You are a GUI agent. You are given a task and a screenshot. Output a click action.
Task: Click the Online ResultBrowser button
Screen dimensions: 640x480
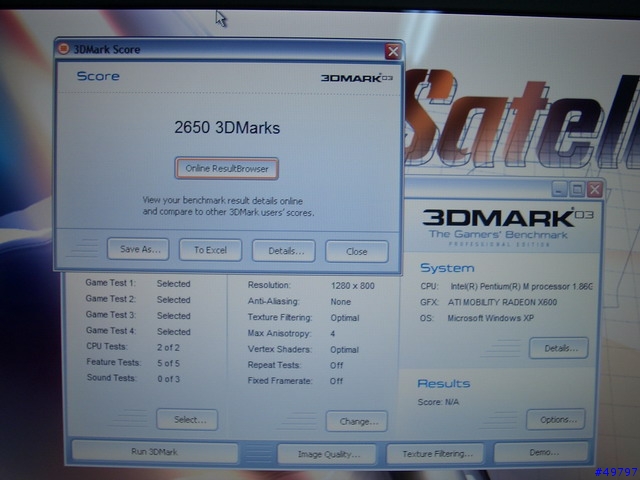[x=227, y=169]
